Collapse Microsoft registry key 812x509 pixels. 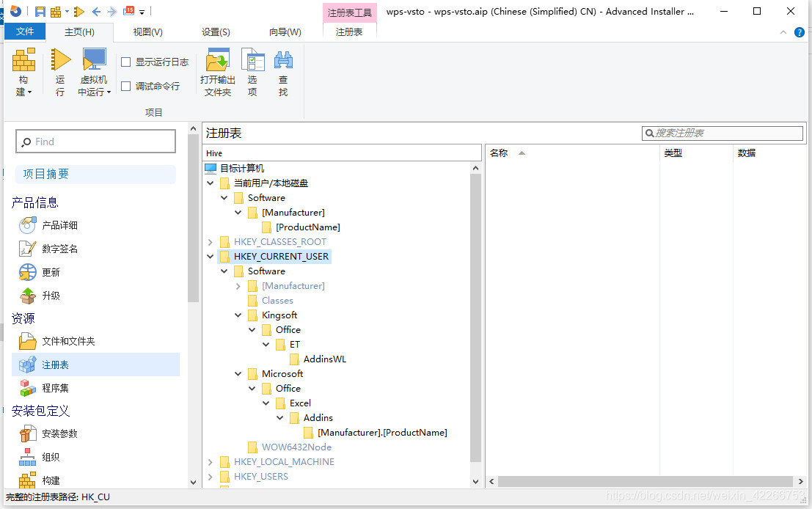(x=238, y=373)
